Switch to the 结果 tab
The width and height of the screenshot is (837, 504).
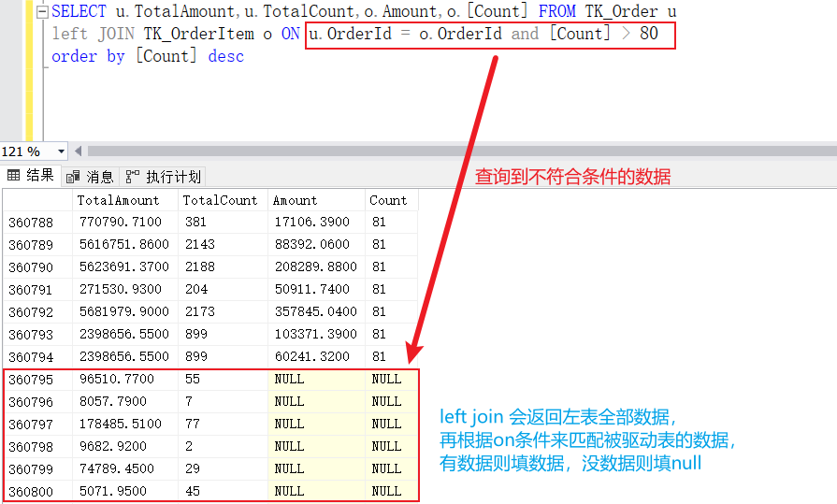point(31,176)
